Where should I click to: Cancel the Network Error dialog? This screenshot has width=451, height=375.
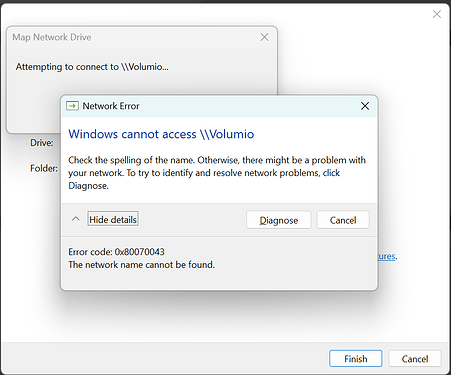click(x=343, y=220)
